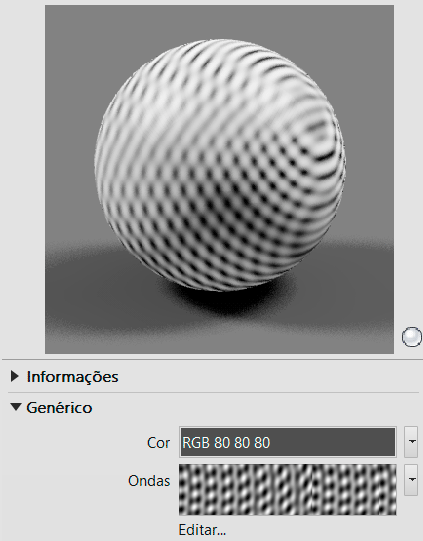Screen dimensions: 423x541
Task: Click the empty area right of Editar...
Action: (311, 530)
